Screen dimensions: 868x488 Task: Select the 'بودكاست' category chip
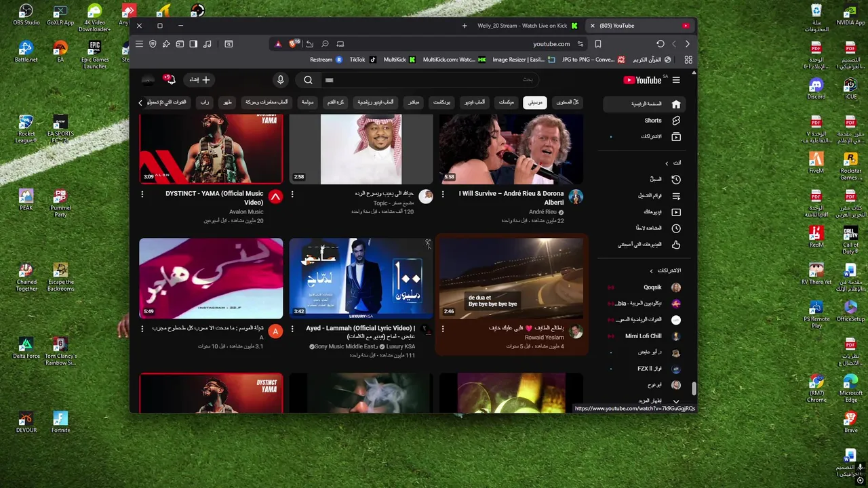click(441, 102)
